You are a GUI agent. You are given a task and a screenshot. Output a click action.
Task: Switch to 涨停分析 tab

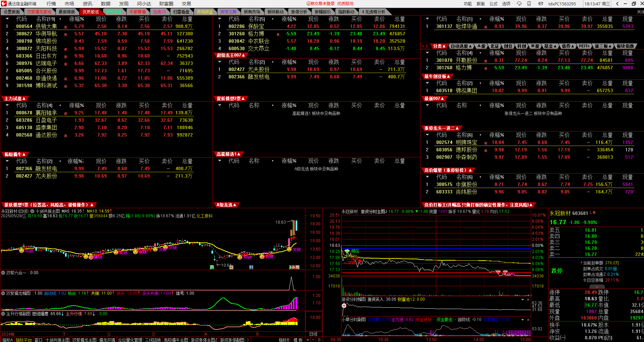coord(299,12)
